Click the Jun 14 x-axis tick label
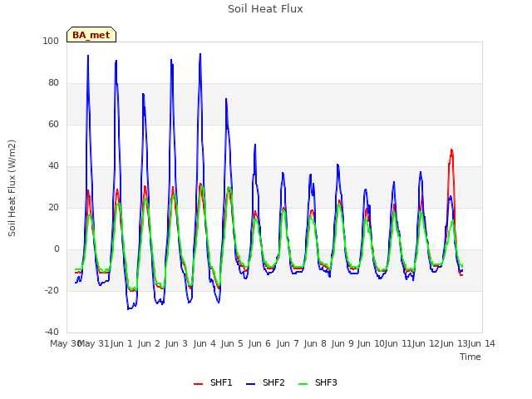This screenshot has height=399, width=532. tap(481, 343)
